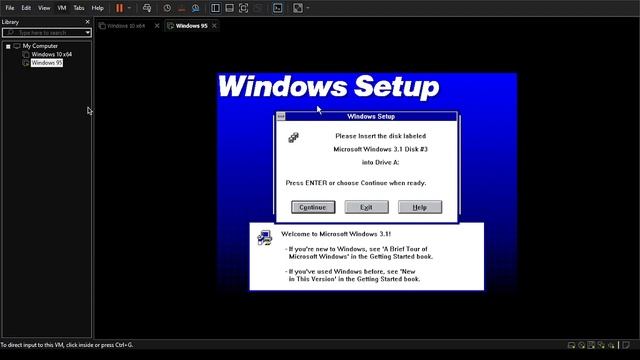Click the large 'Windows Setup' heading
Viewport: 640px width, 360px height.
pos(329,87)
